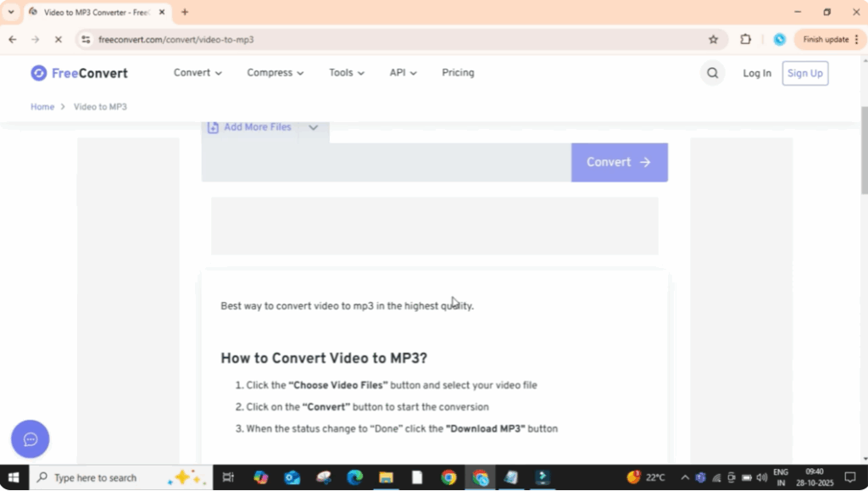
Task: Expand the API dropdown menu
Action: click(x=403, y=73)
